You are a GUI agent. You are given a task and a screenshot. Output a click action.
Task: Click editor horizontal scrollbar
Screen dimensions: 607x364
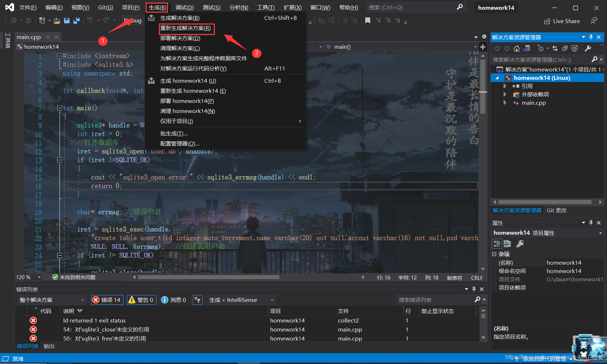pyautogui.click(x=209, y=277)
